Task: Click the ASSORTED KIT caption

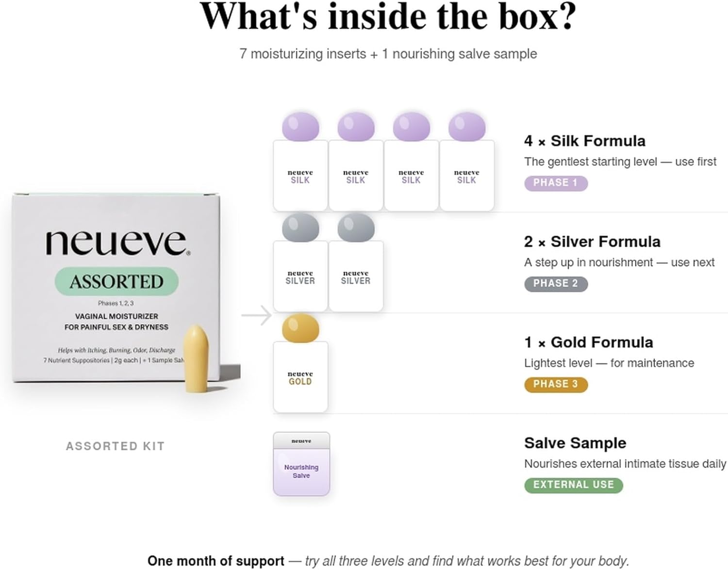Action: pyautogui.click(x=116, y=446)
